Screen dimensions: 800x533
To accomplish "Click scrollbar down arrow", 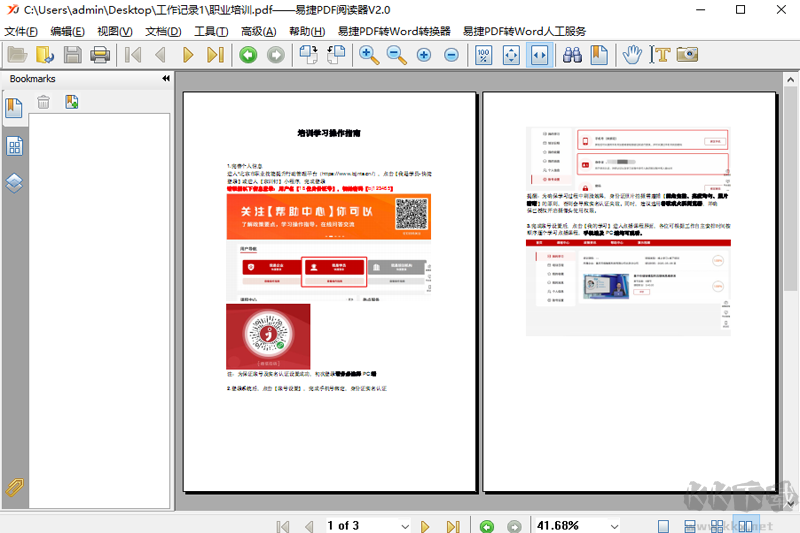I will [x=790, y=504].
